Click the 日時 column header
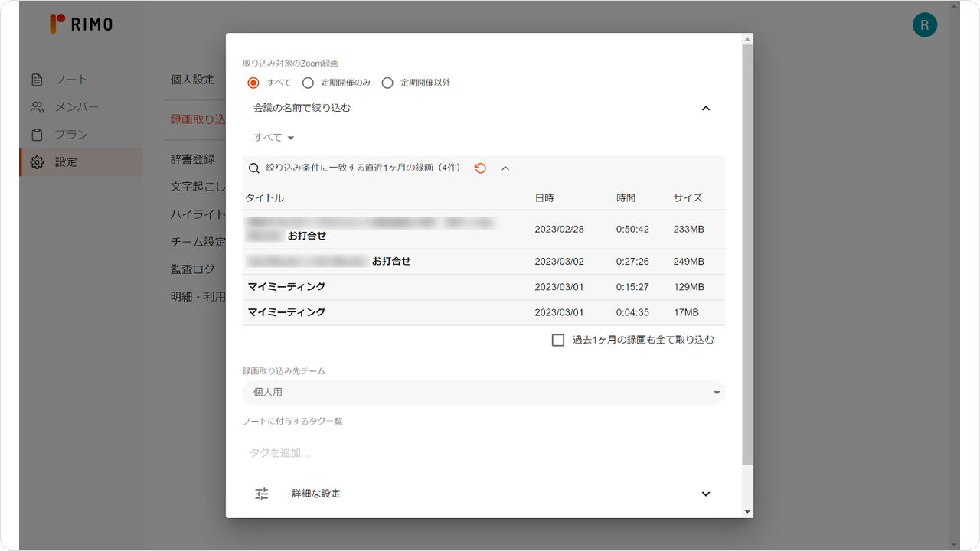 (544, 198)
